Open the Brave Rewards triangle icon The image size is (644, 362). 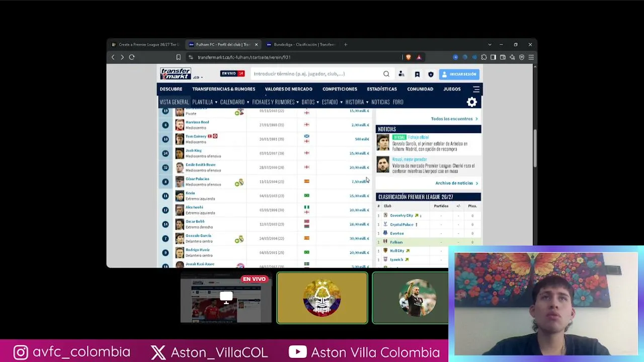click(419, 57)
